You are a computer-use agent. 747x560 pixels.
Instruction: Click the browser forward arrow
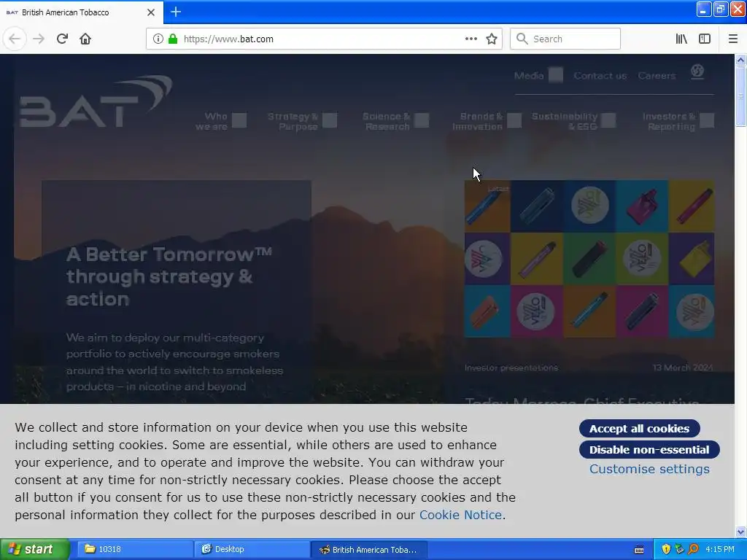(x=39, y=39)
